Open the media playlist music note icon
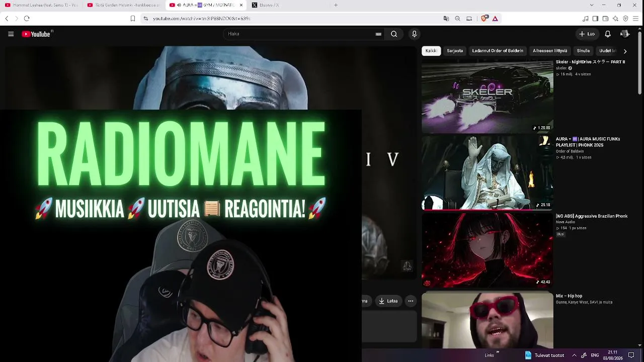 (x=585, y=19)
